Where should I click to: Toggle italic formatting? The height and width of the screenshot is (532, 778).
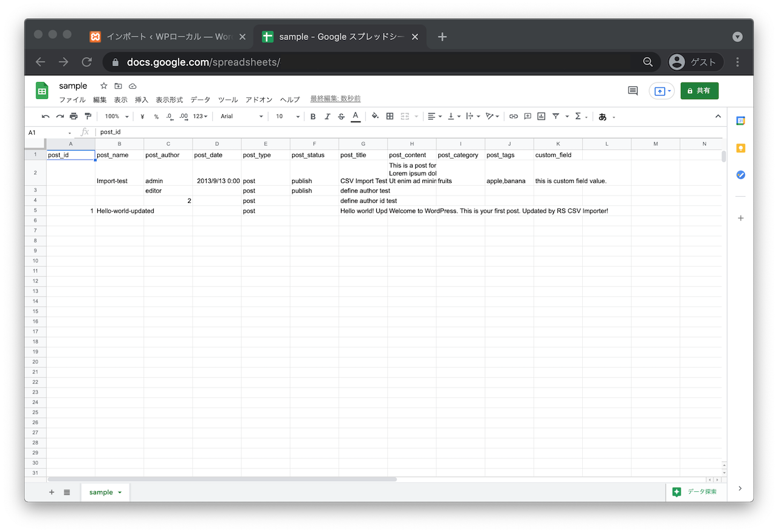tap(326, 116)
